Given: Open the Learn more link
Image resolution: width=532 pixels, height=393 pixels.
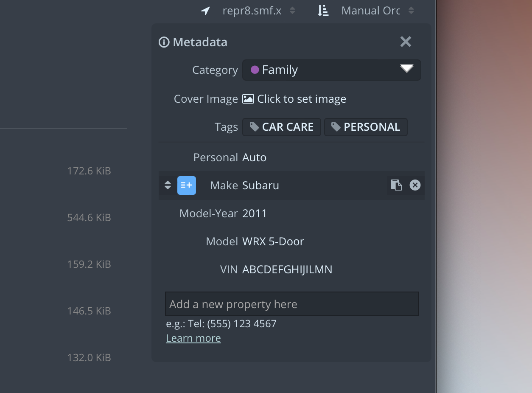Looking at the screenshot, I should pyautogui.click(x=193, y=338).
